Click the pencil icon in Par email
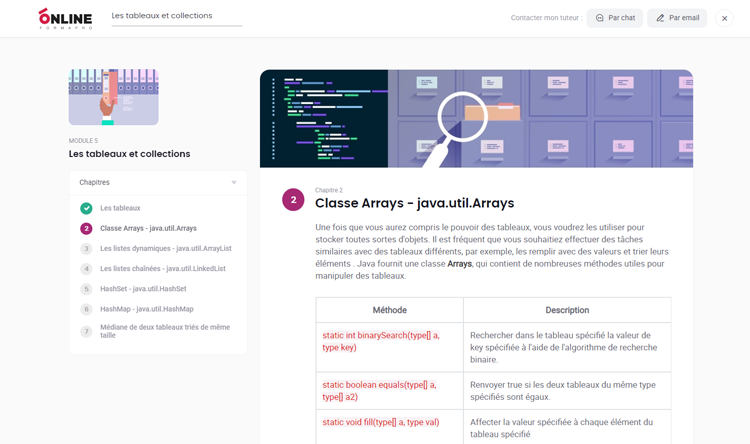Screen dimensions: 750x444 tap(660, 18)
